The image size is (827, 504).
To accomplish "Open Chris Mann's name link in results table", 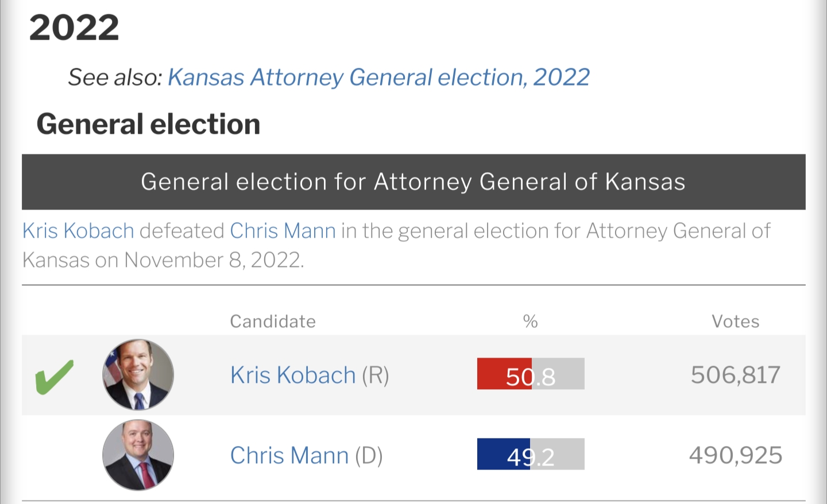I will point(289,456).
